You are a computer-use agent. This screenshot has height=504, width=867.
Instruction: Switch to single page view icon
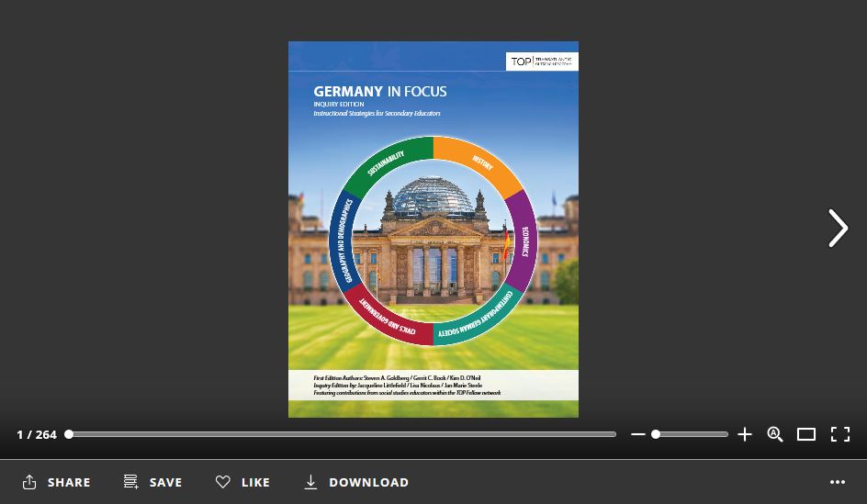point(806,434)
